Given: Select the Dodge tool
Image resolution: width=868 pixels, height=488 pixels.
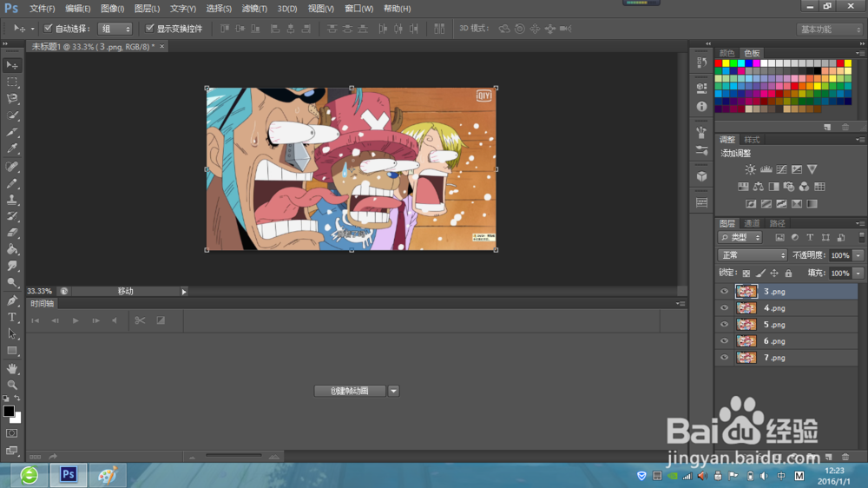Looking at the screenshot, I should 12,282.
